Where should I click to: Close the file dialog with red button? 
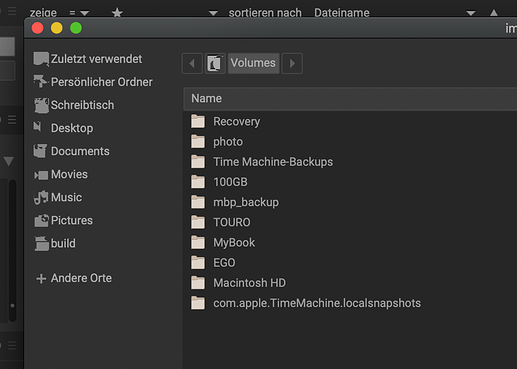coord(37,28)
